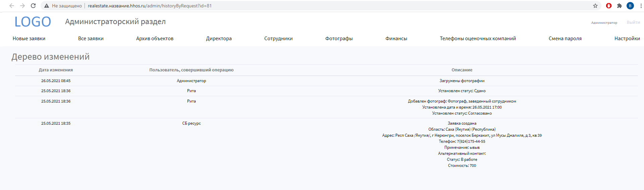Click the Альтернативный контакт line
The width and height of the screenshot is (644, 190).
click(x=462, y=153)
